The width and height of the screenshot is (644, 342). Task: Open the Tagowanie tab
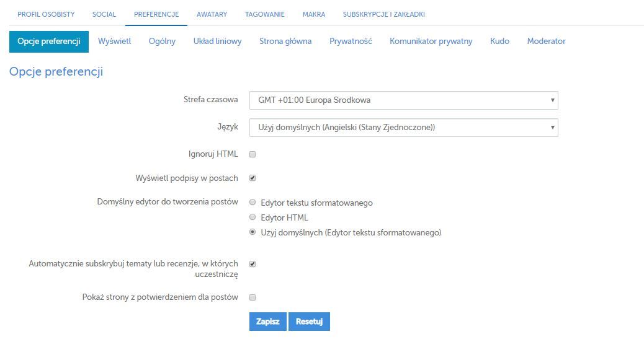tap(264, 14)
